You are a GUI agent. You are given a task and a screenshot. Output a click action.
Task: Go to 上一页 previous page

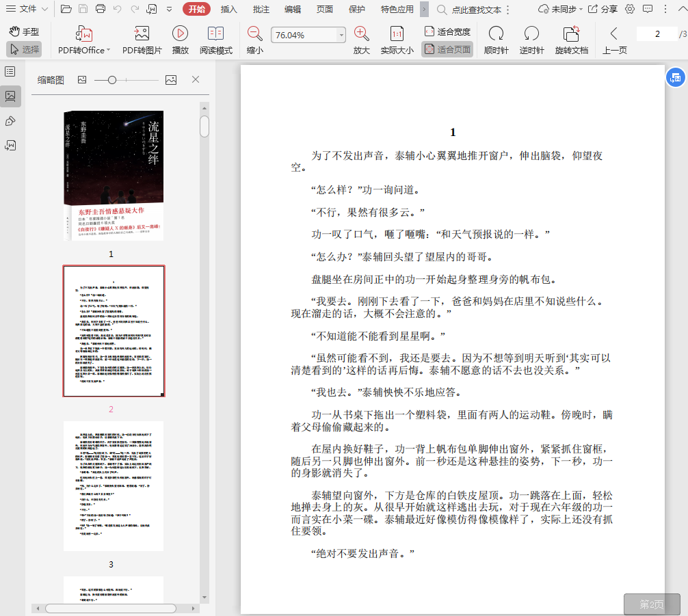614,40
